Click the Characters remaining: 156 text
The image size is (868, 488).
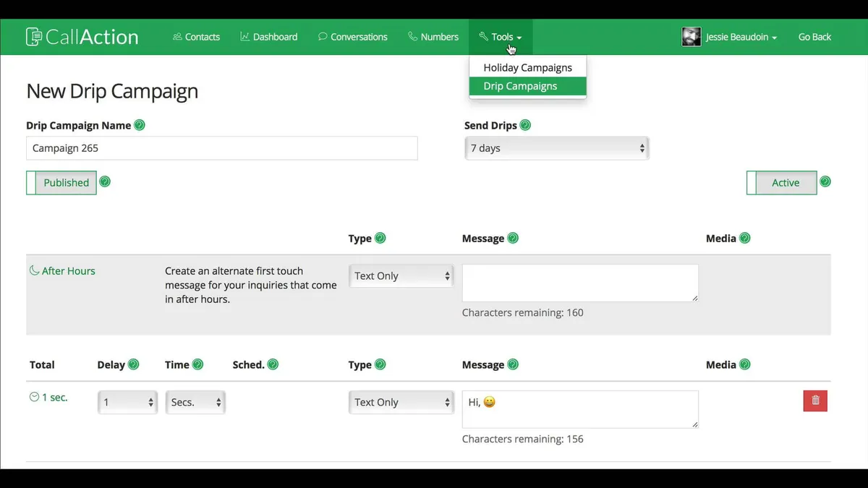click(x=522, y=439)
